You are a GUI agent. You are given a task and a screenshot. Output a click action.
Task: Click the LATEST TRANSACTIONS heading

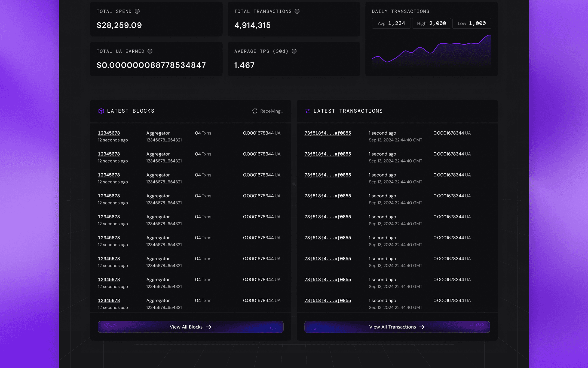(x=348, y=111)
